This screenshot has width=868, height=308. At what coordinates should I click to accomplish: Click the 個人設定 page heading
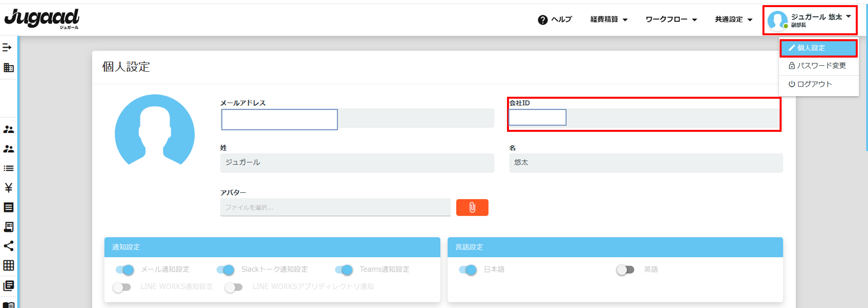(x=126, y=67)
